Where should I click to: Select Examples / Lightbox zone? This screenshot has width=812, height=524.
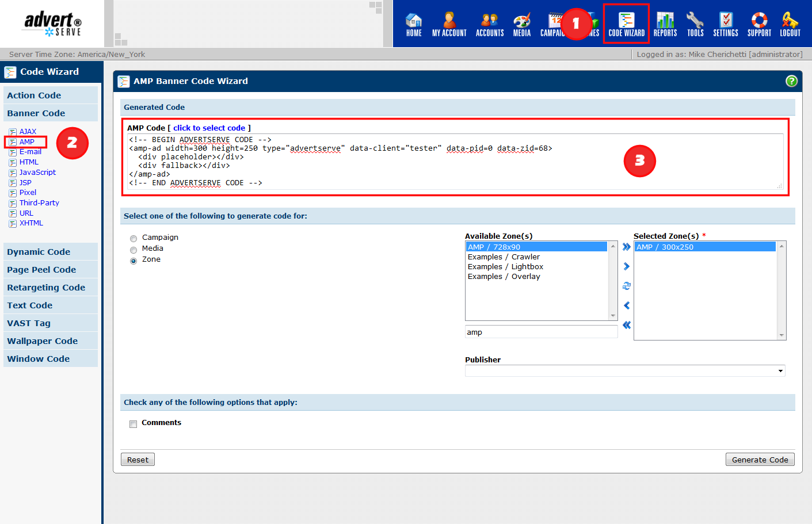[x=536, y=266]
